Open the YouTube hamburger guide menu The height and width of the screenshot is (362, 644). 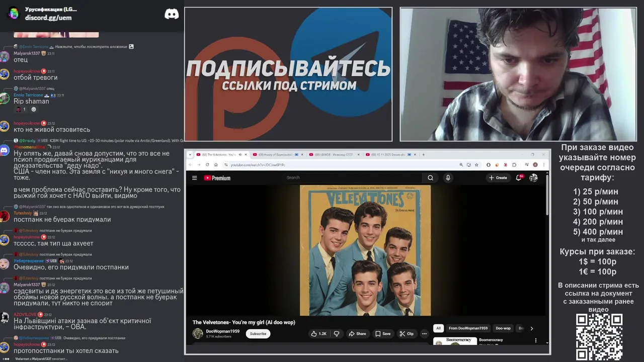[194, 177]
